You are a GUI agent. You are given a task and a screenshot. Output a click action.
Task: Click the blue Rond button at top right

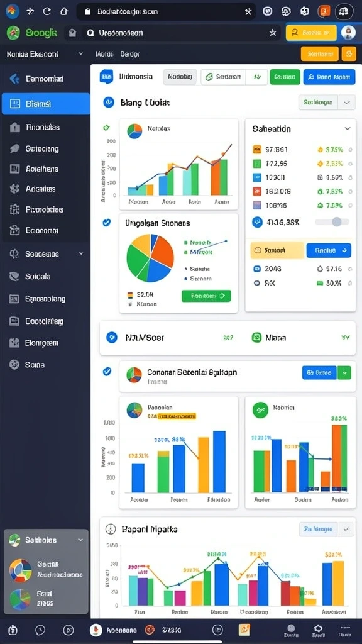(x=329, y=77)
